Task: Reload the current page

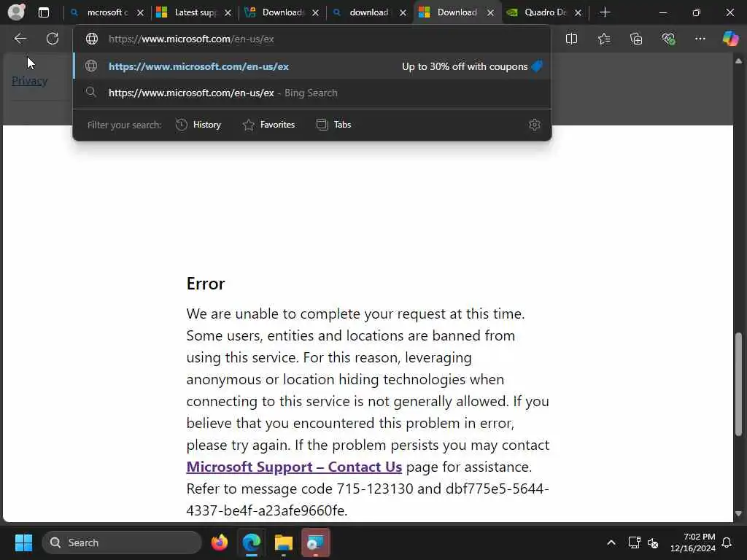Action: point(53,39)
